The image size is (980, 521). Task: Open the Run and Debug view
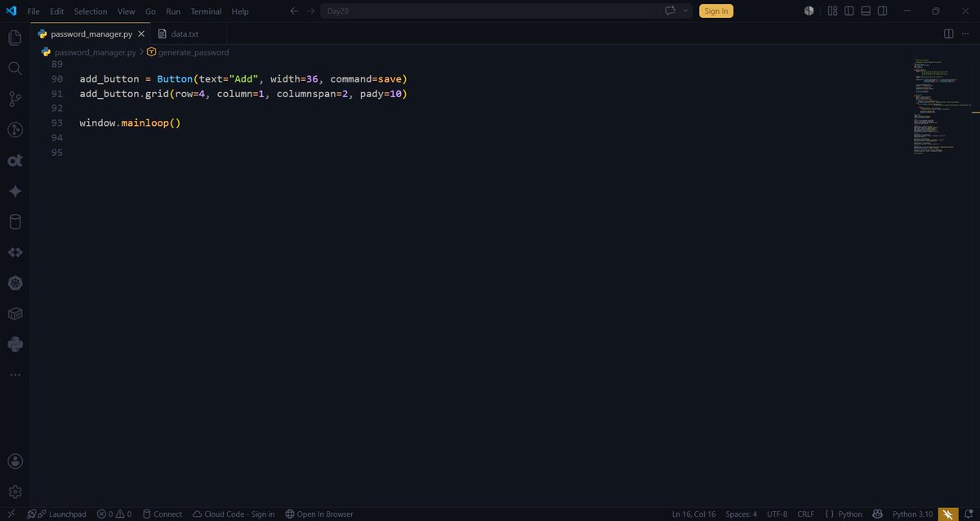coord(15,130)
